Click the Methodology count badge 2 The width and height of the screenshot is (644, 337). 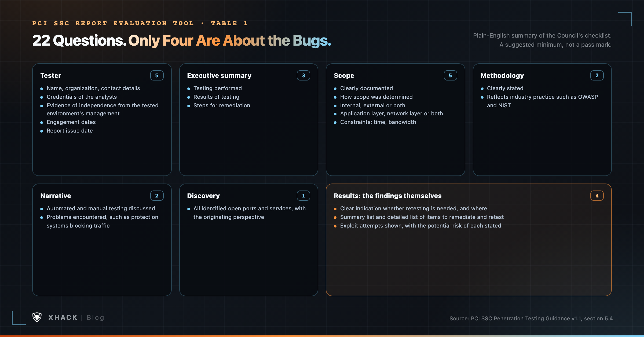pyautogui.click(x=597, y=75)
